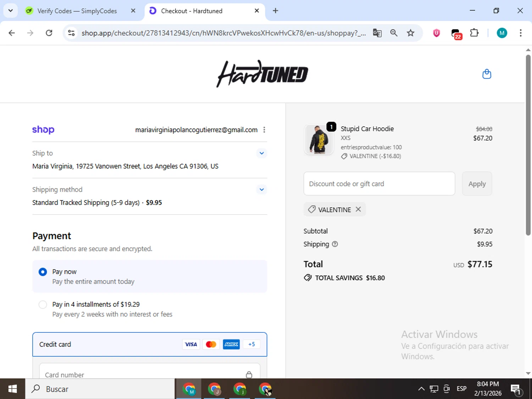Select the Pay now radio option
Image resolution: width=532 pixels, height=399 pixels.
pyautogui.click(x=43, y=272)
